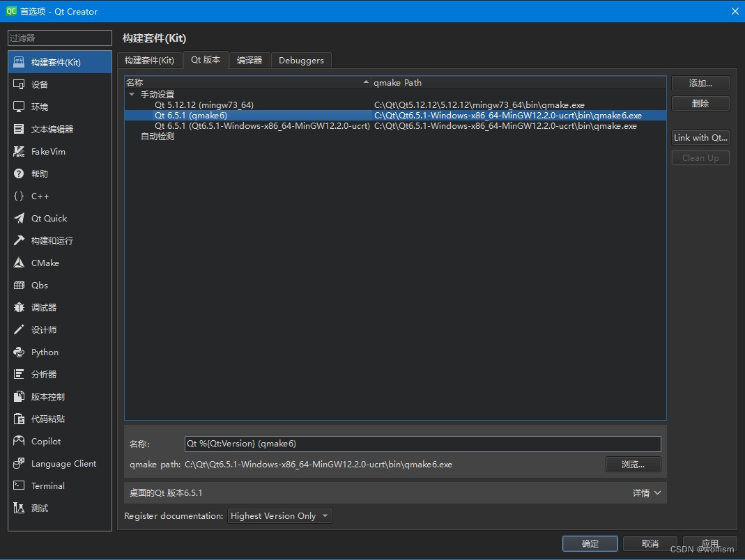Select the 自动检测 tree group

point(158,137)
